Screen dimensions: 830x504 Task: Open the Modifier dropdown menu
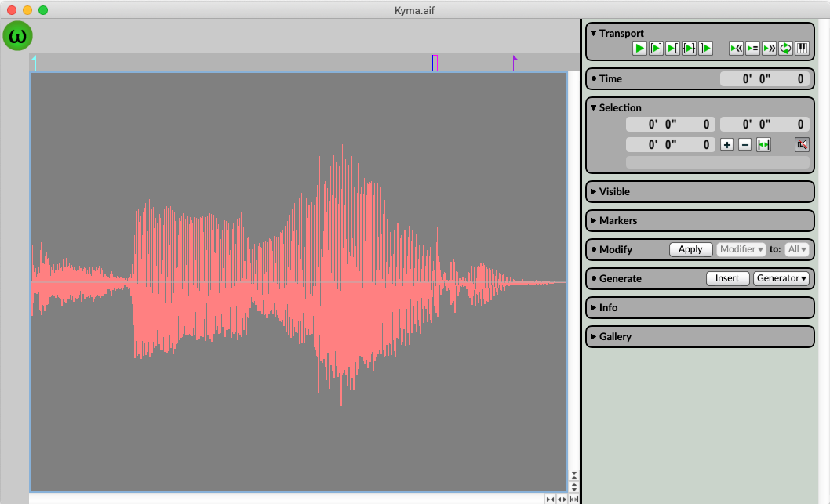coord(741,249)
